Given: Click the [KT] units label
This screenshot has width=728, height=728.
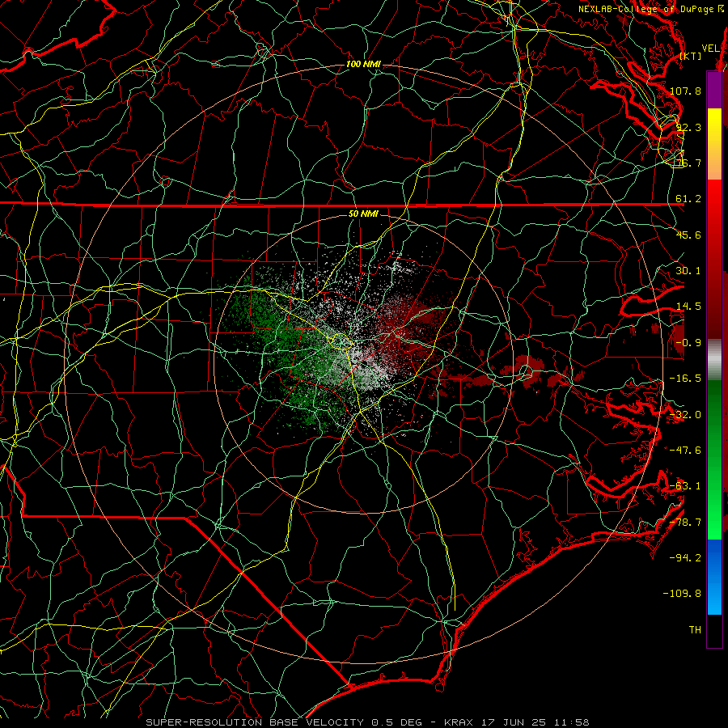Looking at the screenshot, I should point(691,56).
